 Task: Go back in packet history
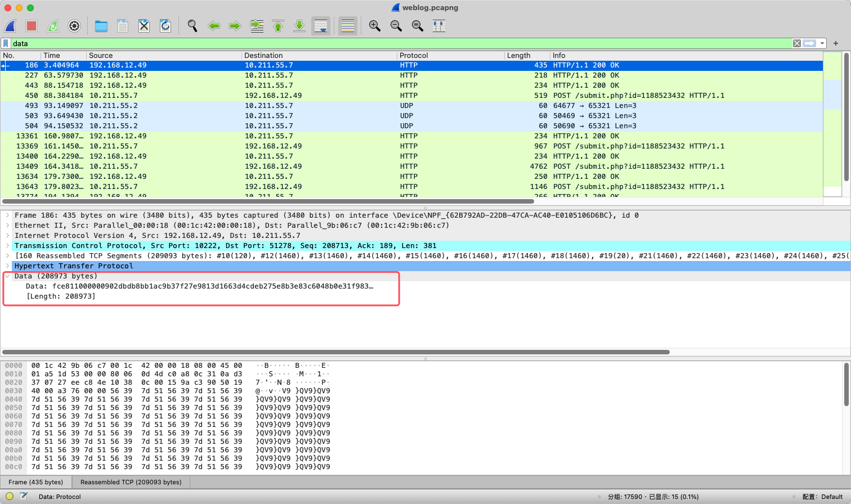[214, 26]
